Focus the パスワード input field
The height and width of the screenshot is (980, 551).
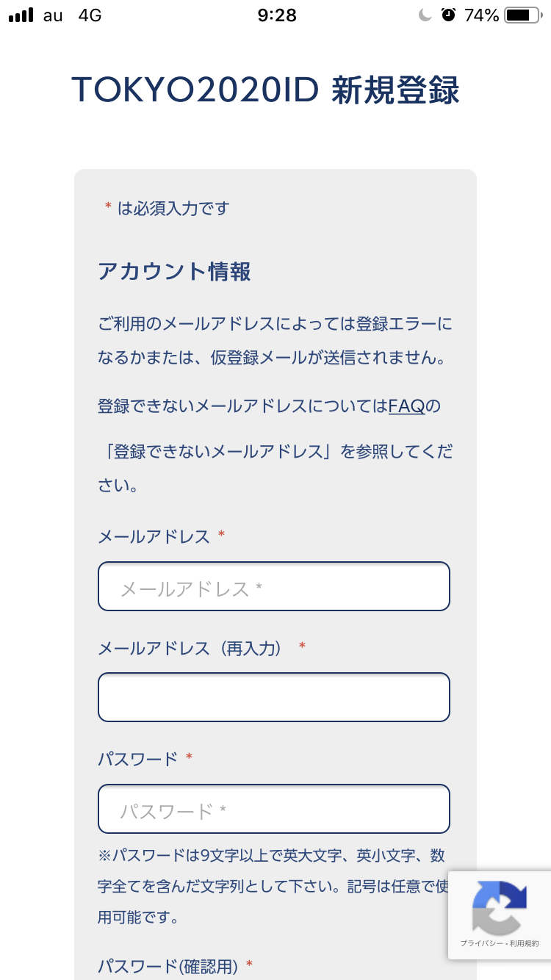click(x=273, y=809)
